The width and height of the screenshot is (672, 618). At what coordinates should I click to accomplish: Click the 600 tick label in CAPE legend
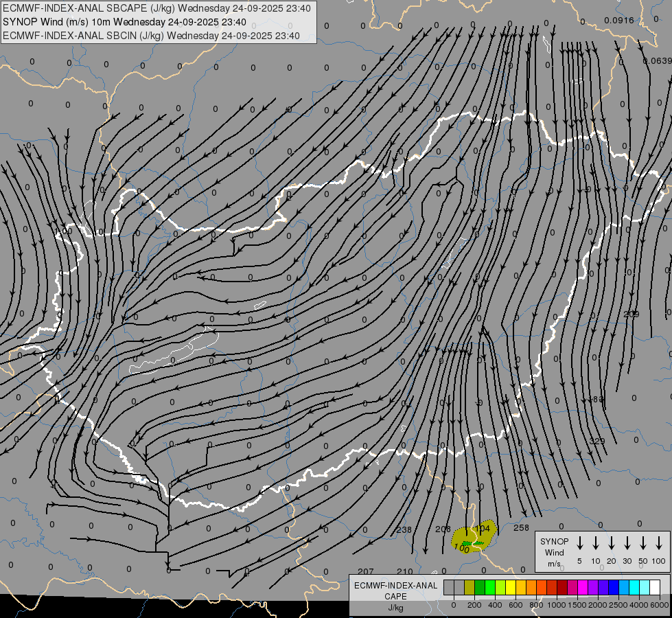click(x=515, y=605)
